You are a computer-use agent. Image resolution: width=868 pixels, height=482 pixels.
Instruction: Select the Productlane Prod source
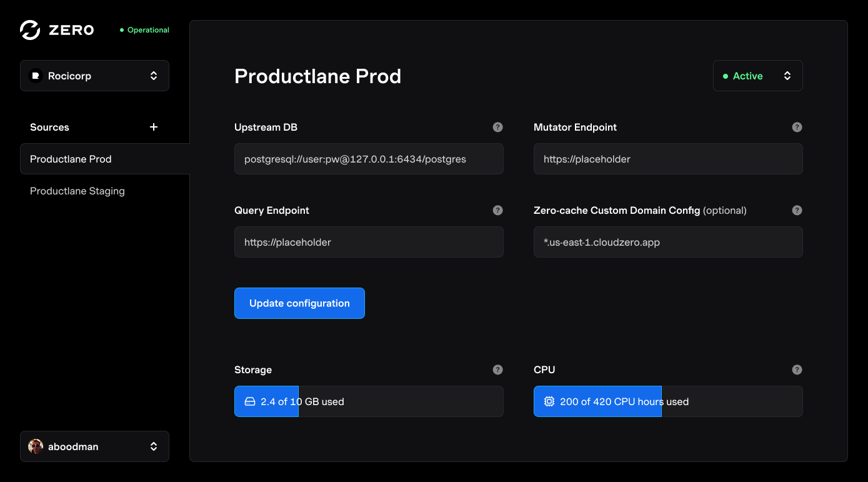[x=71, y=159]
